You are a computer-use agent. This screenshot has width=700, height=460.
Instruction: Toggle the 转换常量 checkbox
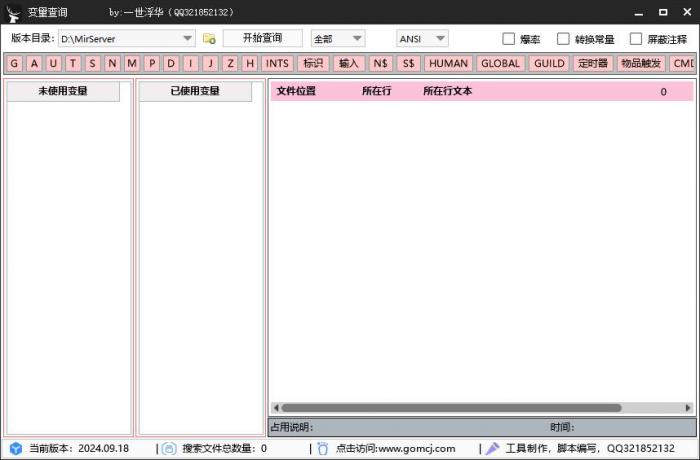[564, 39]
